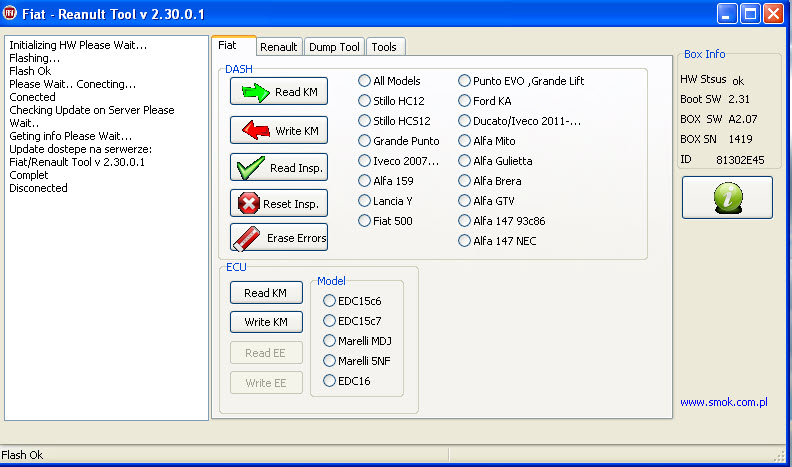Choose Stillo HC12 dash model
Screen dimensions: 792x467
(x=391, y=101)
